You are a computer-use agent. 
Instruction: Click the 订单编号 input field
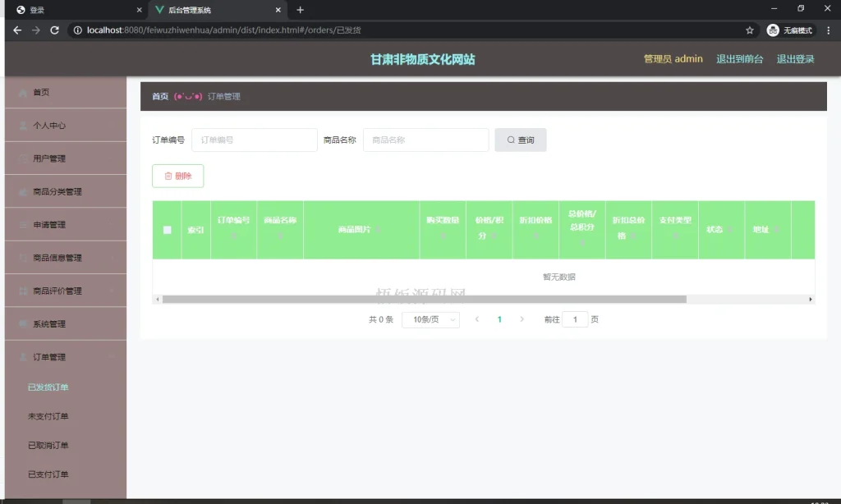(x=254, y=140)
